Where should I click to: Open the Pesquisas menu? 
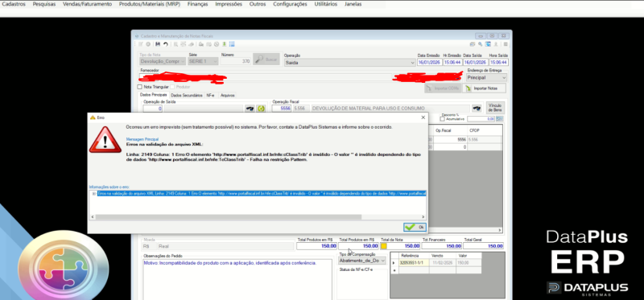coord(44,4)
